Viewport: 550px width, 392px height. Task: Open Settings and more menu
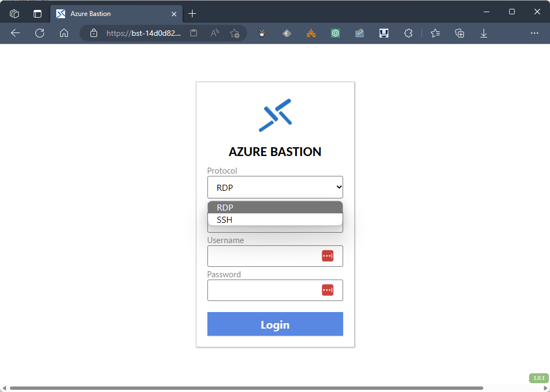point(535,33)
